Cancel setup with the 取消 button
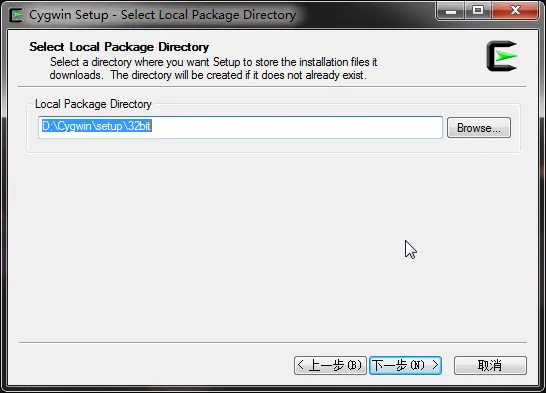This screenshot has height=393, width=546. click(490, 365)
